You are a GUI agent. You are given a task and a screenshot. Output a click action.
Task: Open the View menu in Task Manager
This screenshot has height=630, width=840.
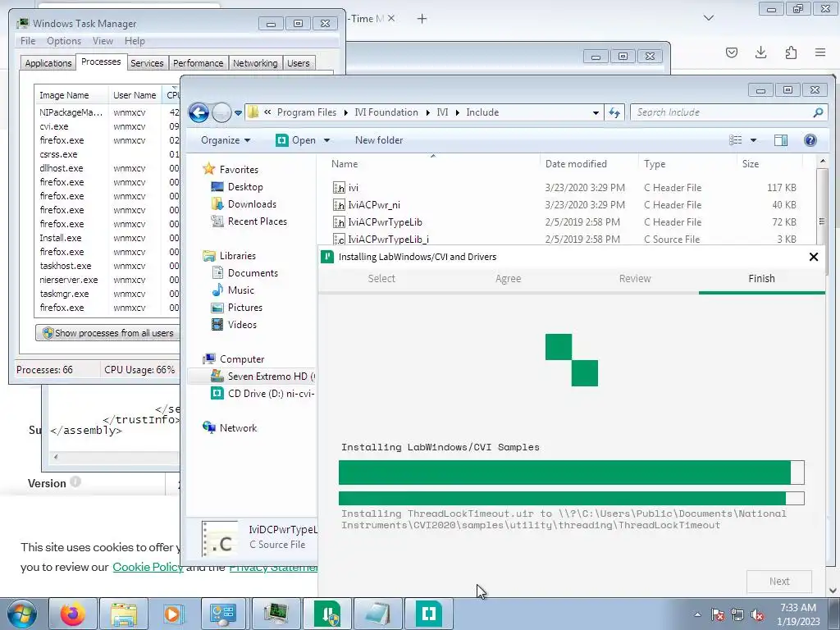pyautogui.click(x=103, y=41)
